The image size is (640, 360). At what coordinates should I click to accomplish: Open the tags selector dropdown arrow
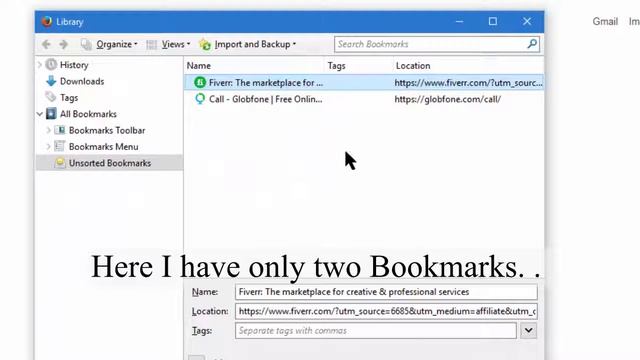529,330
